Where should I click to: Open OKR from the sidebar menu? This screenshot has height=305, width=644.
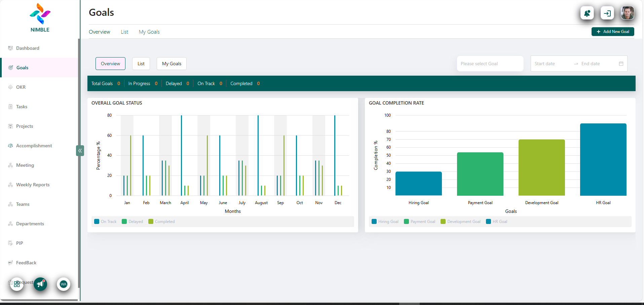point(21,87)
